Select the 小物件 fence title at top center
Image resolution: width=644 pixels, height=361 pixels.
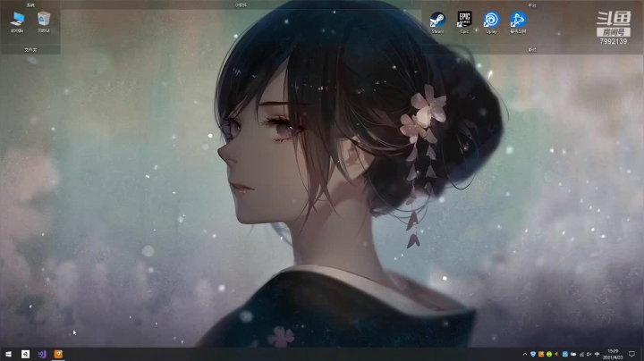pyautogui.click(x=241, y=5)
